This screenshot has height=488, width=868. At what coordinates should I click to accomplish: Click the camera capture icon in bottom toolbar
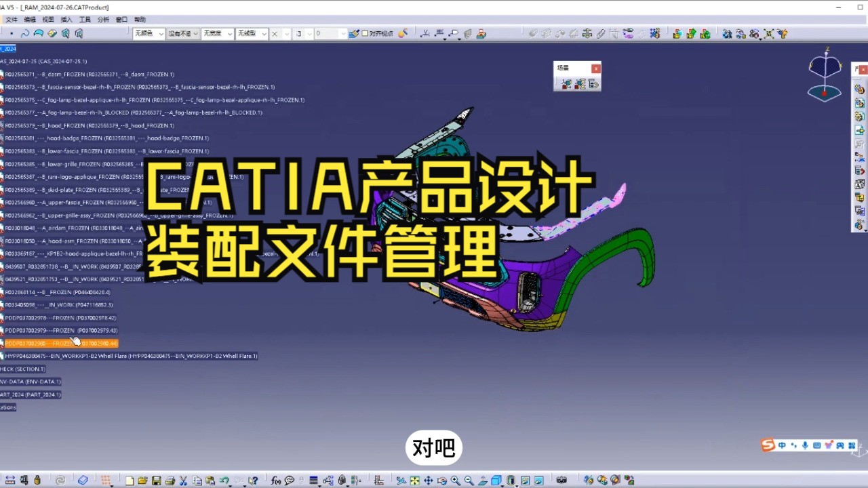coord(561,480)
